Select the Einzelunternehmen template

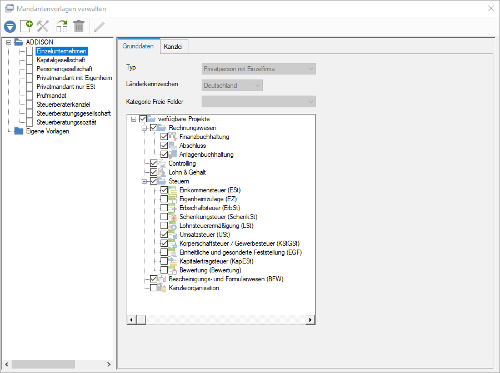[62, 51]
